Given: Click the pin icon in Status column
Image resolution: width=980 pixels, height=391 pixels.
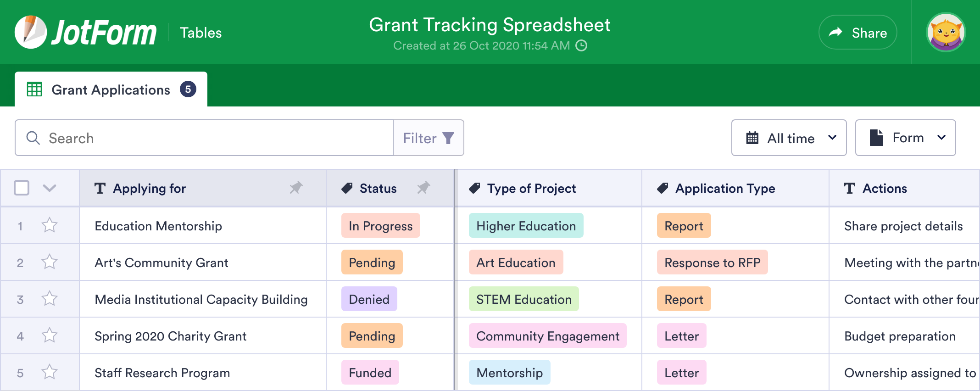Looking at the screenshot, I should (x=423, y=188).
